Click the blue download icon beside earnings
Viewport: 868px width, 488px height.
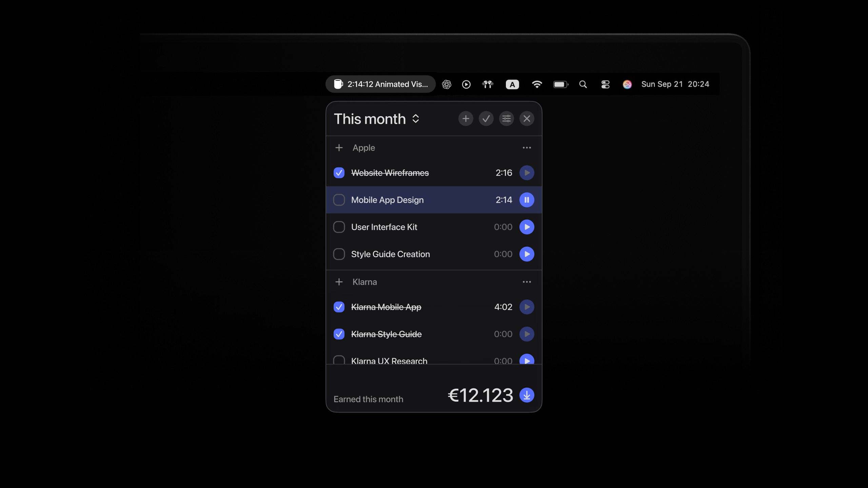tap(527, 395)
